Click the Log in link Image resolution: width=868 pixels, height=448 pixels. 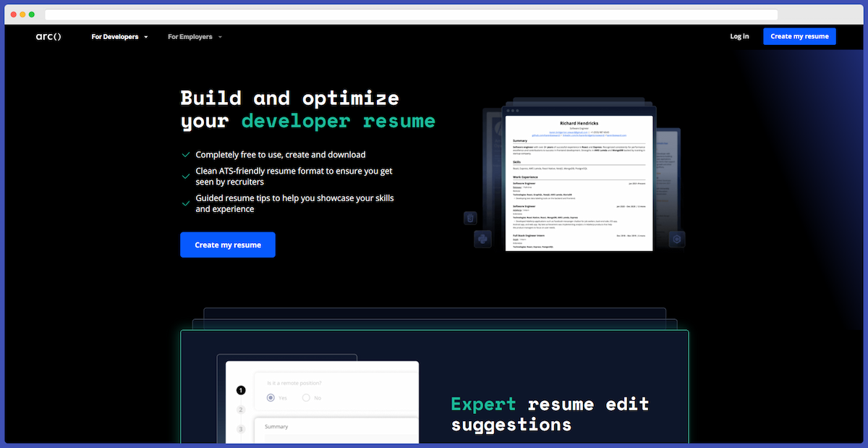739,35
